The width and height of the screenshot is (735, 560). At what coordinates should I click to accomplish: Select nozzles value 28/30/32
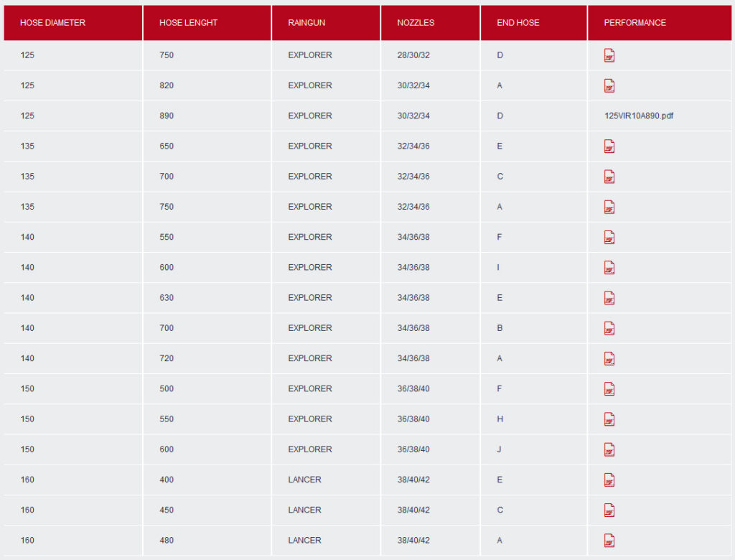pyautogui.click(x=413, y=55)
